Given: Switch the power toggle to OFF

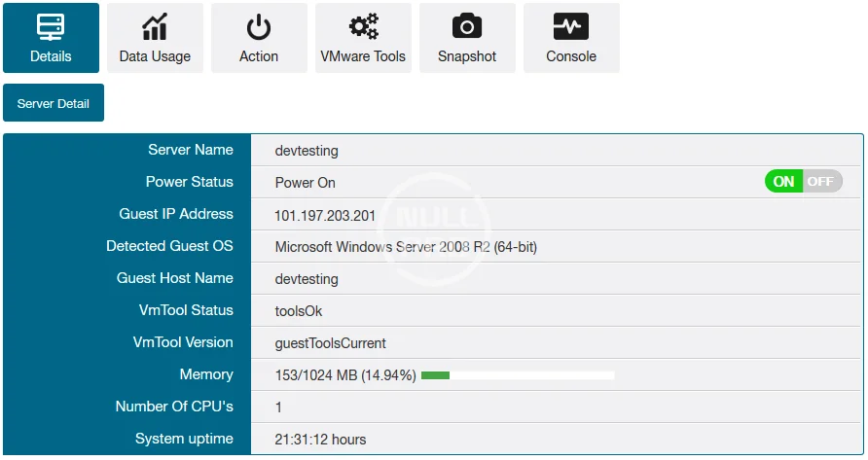Looking at the screenshot, I should coord(822,181).
